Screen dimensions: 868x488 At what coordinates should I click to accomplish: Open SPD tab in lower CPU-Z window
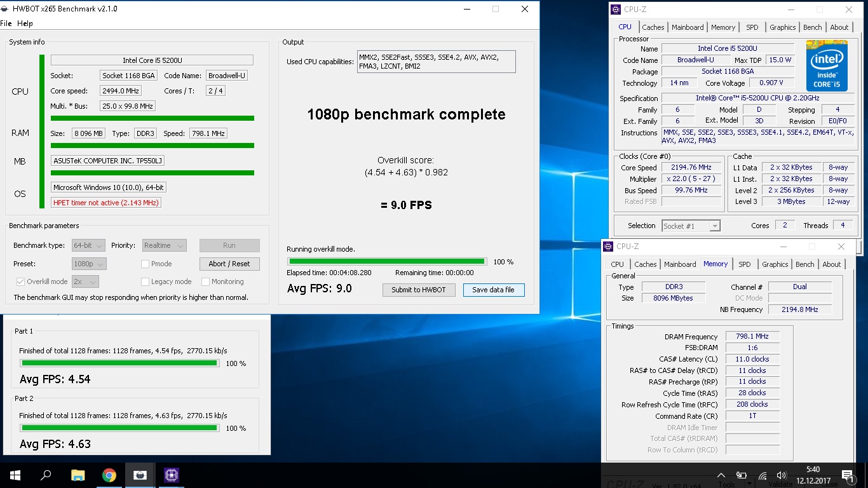coord(745,264)
